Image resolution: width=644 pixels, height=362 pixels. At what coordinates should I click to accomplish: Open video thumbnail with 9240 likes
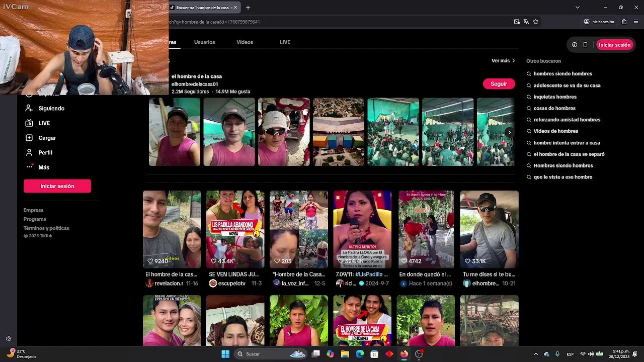pos(172,229)
